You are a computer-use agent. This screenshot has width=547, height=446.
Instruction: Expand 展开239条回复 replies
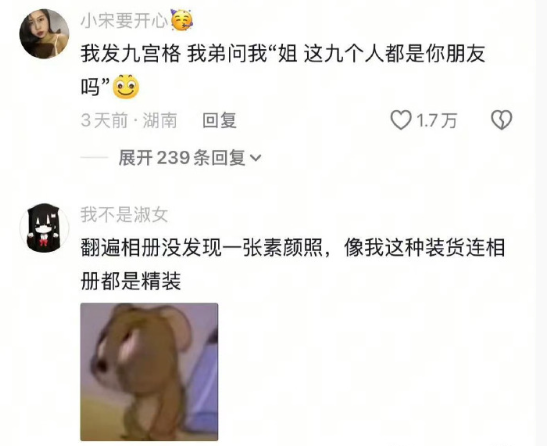(189, 158)
